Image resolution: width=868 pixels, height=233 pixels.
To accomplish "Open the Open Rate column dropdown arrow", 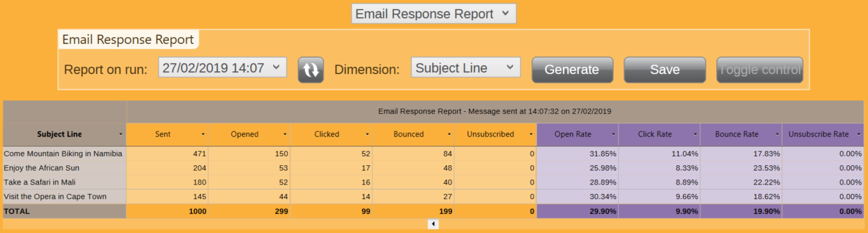I will click(613, 135).
